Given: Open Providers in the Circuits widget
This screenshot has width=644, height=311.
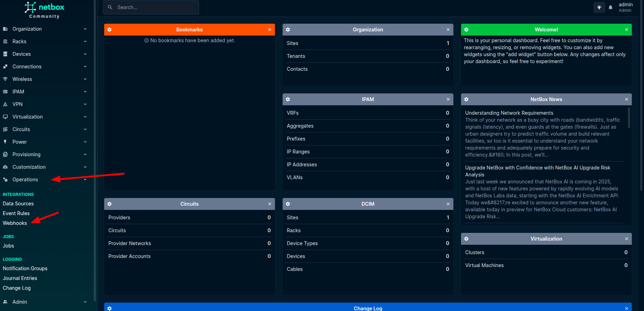Looking at the screenshot, I should pyautogui.click(x=119, y=218).
